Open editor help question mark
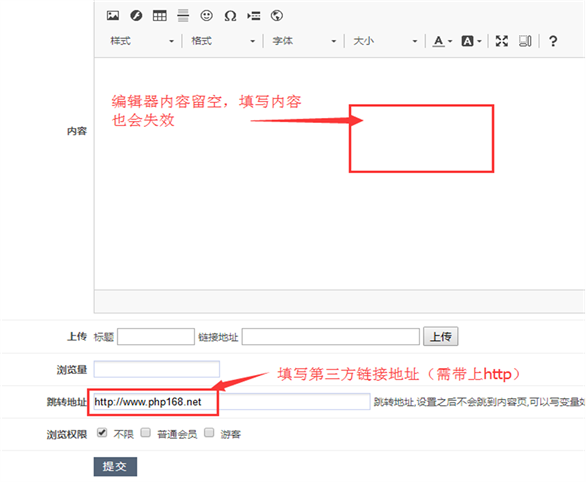The width and height of the screenshot is (586, 482). click(x=553, y=41)
